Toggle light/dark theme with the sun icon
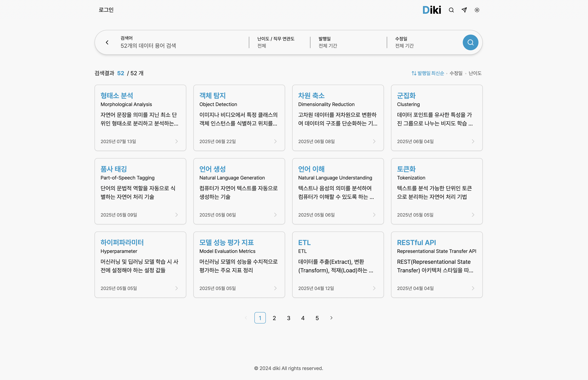This screenshot has width=588, height=380. click(x=477, y=10)
